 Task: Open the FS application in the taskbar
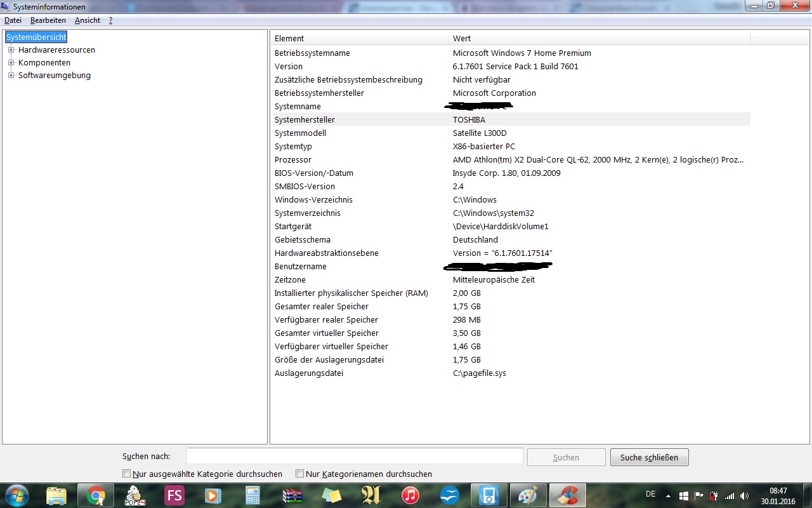click(x=174, y=495)
